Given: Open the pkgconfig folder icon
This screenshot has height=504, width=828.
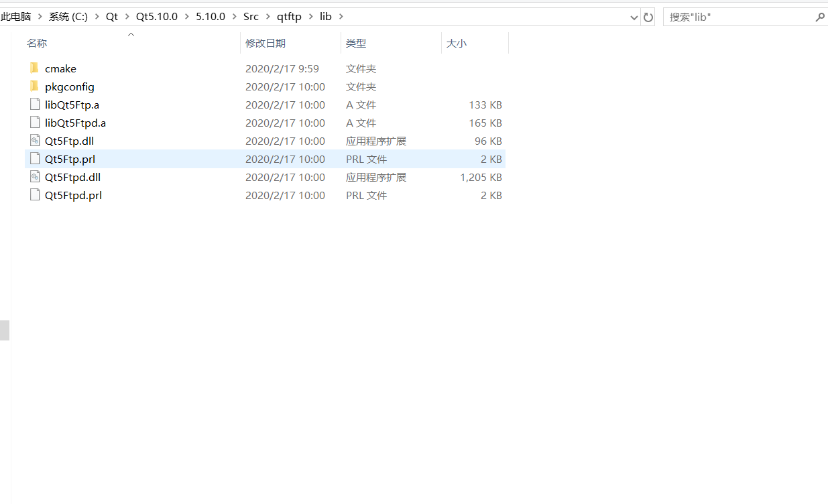Looking at the screenshot, I should 35,86.
